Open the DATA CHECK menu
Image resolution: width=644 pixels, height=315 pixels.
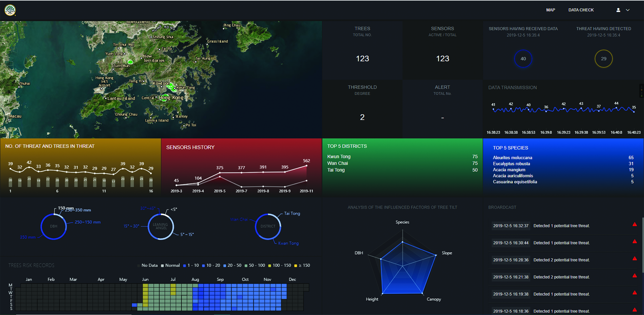[581, 10]
